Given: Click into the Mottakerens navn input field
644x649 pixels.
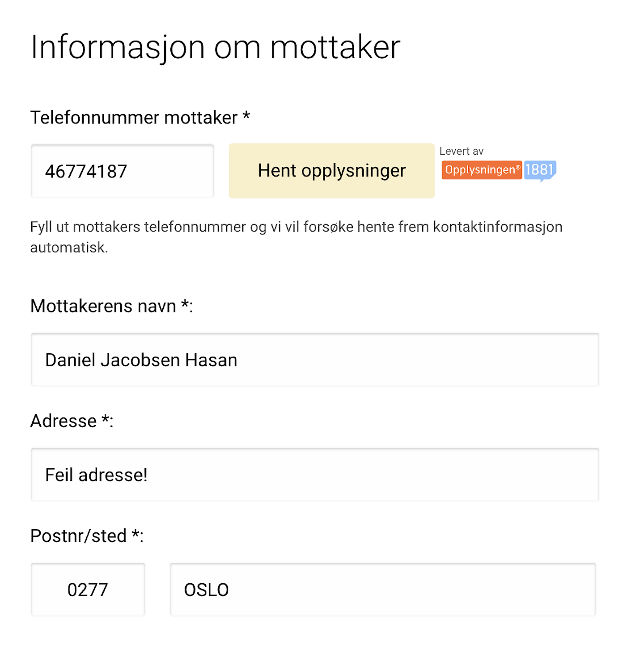Looking at the screenshot, I should [314, 360].
